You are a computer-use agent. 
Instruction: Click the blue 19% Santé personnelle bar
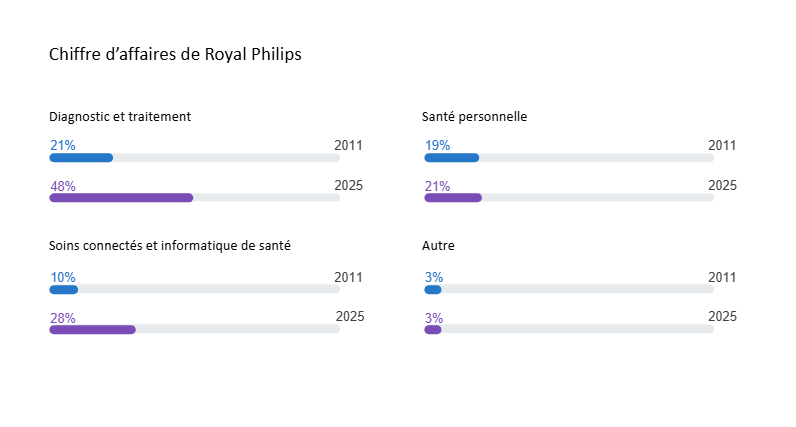click(452, 158)
